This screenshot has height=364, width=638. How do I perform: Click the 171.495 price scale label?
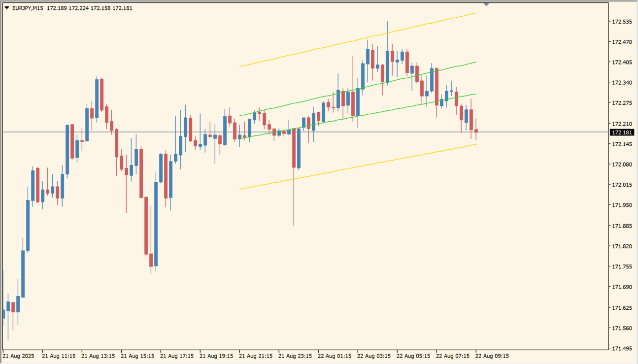622,348
